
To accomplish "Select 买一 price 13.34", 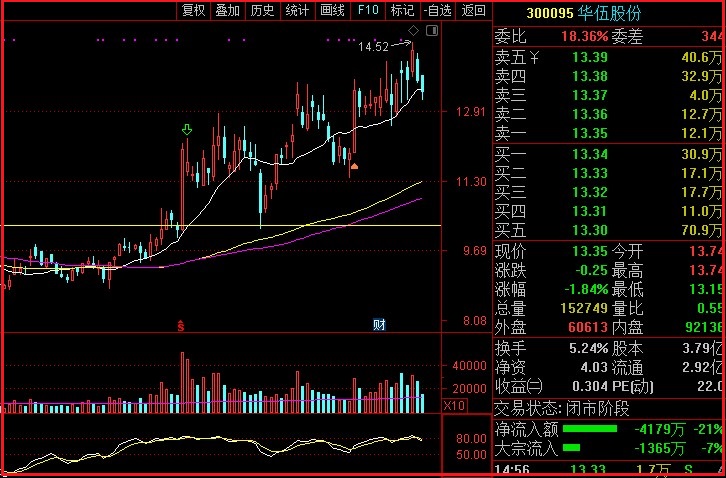I will tap(590, 154).
